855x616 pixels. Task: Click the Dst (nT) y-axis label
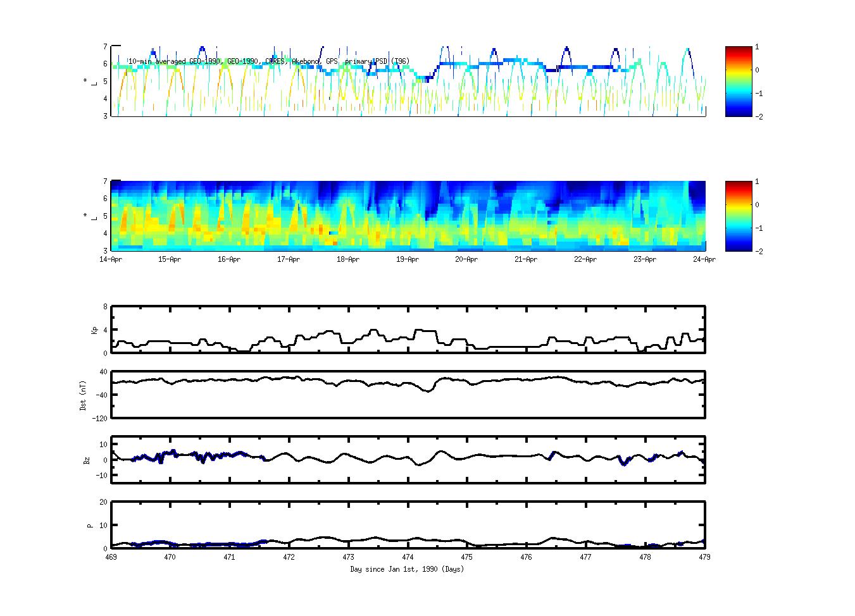click(83, 395)
